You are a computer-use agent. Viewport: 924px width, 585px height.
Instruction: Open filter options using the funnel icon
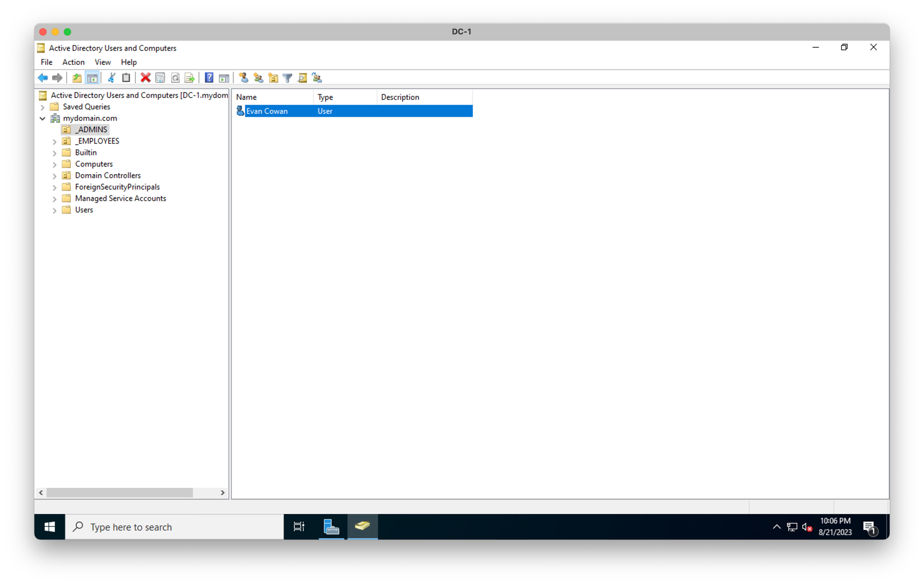(287, 78)
